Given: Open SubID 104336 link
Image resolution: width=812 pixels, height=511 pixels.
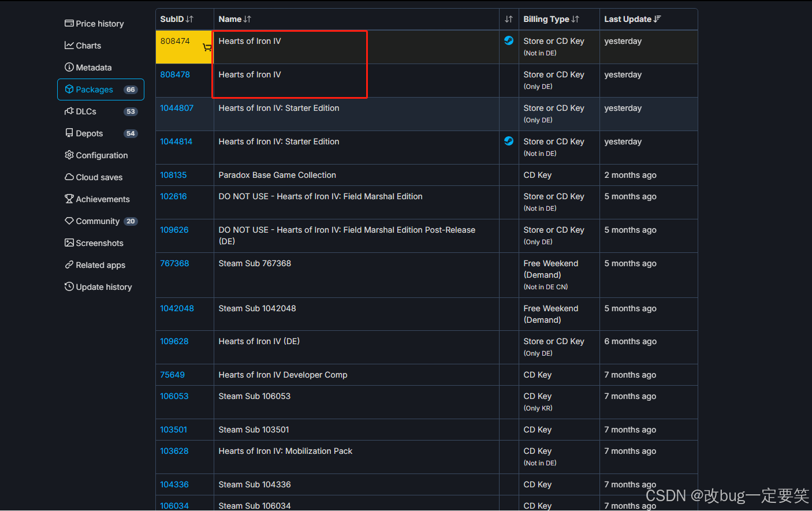Looking at the screenshot, I should [x=174, y=484].
